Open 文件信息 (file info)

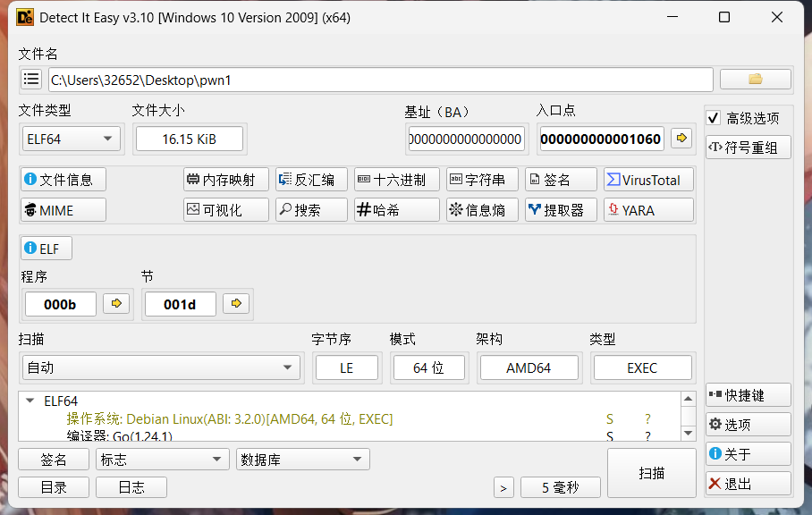(63, 180)
